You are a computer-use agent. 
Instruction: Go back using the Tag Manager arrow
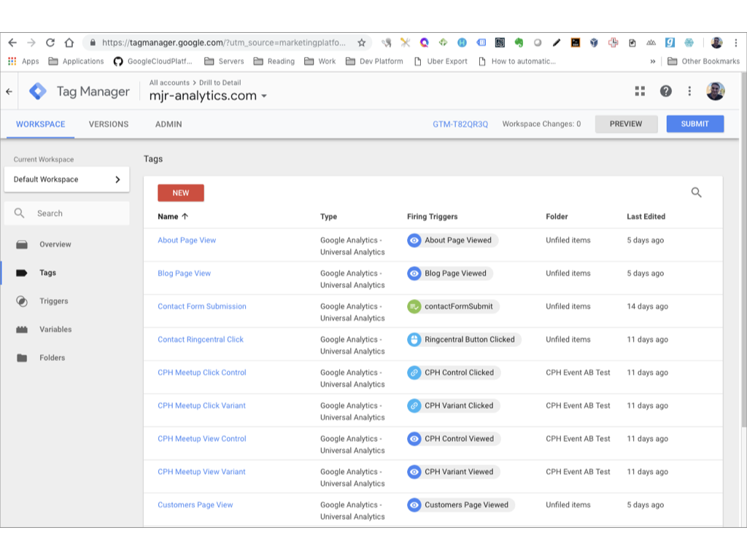coord(9,91)
